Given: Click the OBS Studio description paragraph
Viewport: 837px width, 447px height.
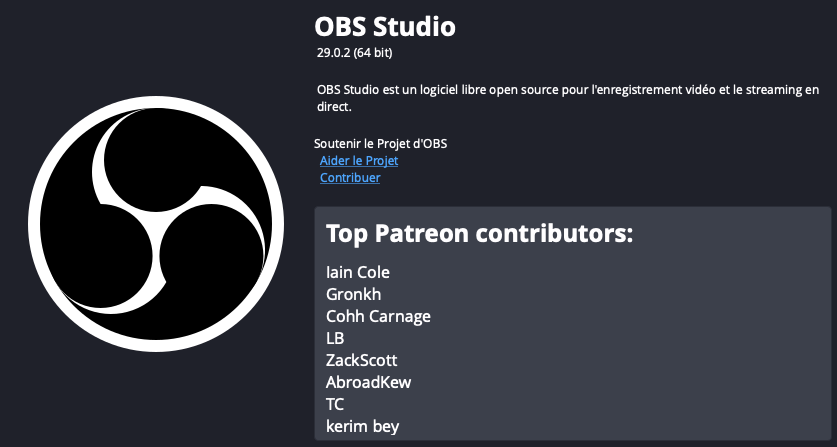Looking at the screenshot, I should 567,98.
